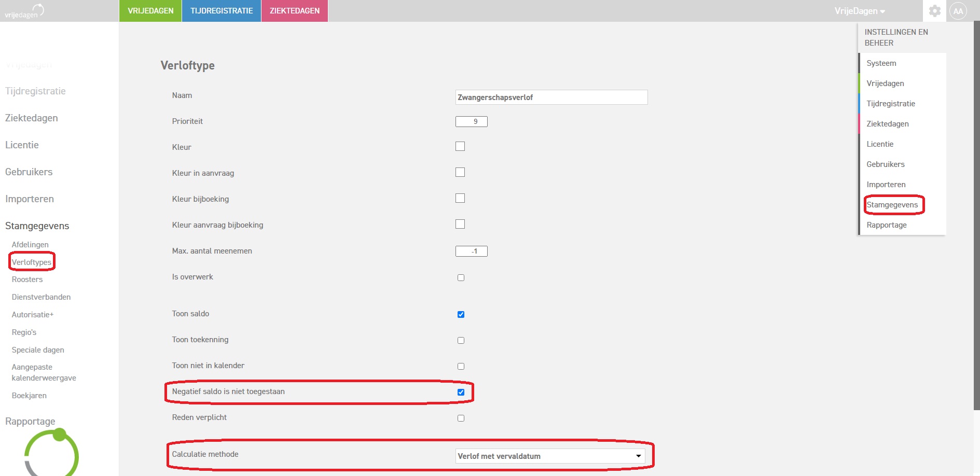Click the Prioriteit number field
980x476 pixels.
click(x=471, y=121)
